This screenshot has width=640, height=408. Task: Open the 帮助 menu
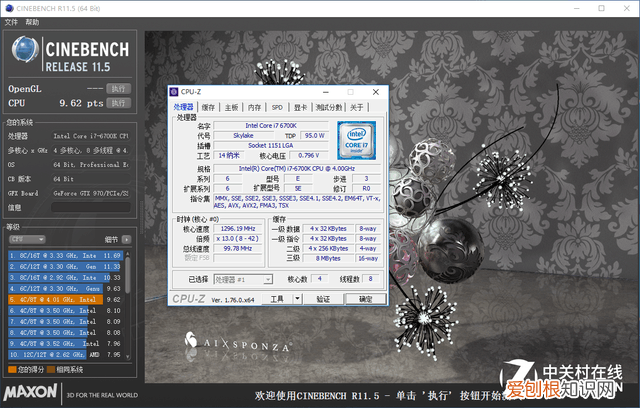[x=33, y=22]
